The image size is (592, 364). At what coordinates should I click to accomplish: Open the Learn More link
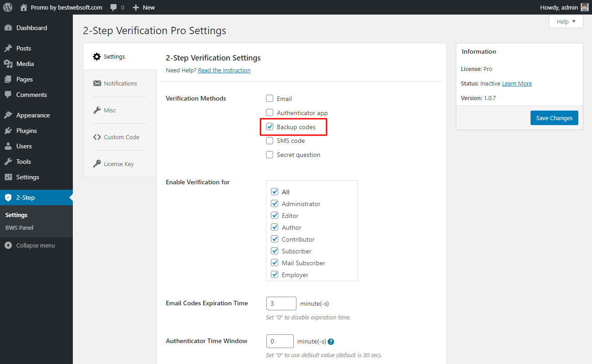[517, 83]
